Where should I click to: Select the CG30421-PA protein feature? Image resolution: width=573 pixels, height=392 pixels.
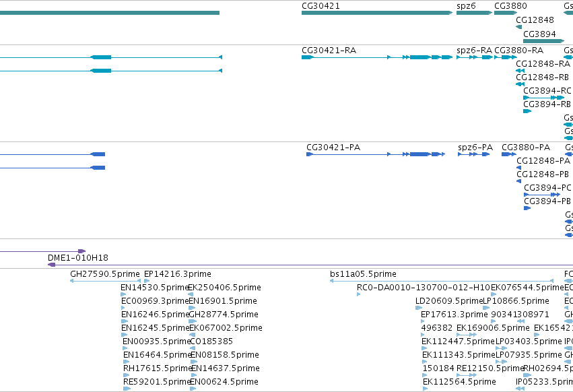pyautogui.click(x=376, y=154)
